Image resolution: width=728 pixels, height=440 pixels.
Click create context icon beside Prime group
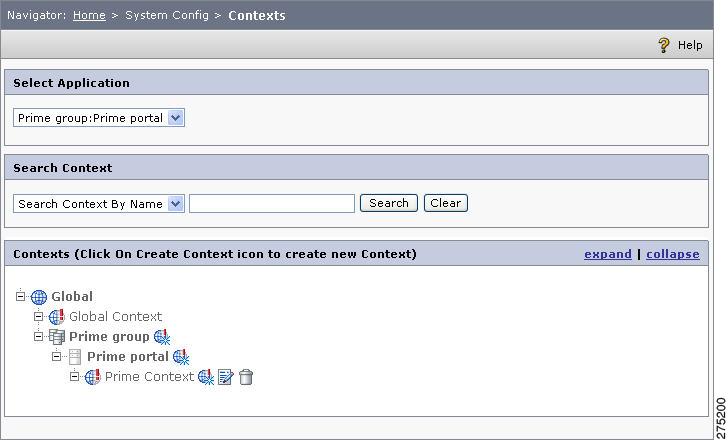pos(162,337)
